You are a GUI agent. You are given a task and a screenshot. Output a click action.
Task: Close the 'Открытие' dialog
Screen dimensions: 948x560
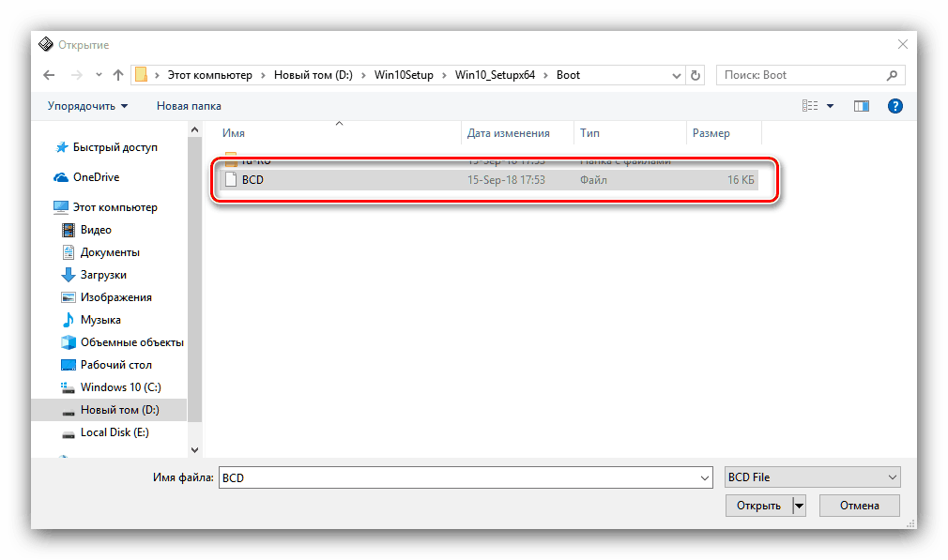903,45
